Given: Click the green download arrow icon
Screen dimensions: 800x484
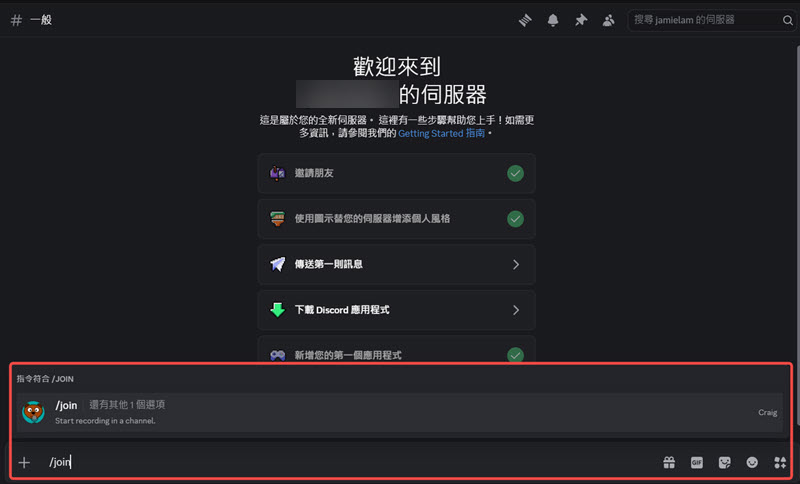Looking at the screenshot, I should (278, 310).
